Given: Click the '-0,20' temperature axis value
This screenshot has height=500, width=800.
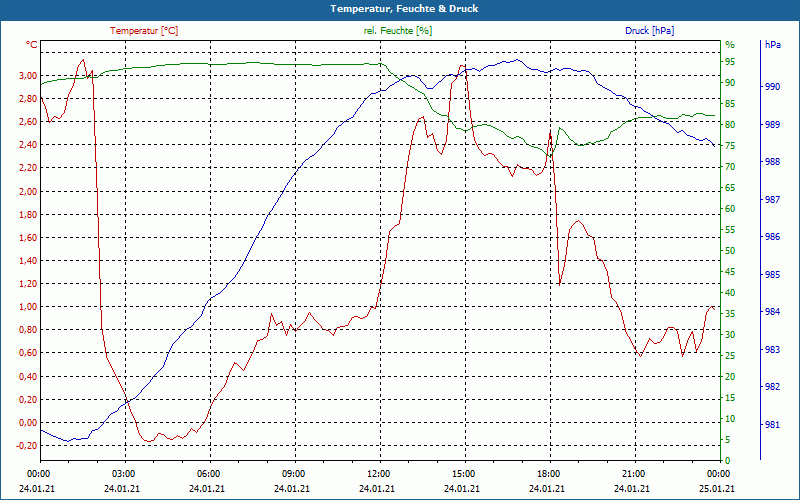Looking at the screenshot, I should (26, 445).
